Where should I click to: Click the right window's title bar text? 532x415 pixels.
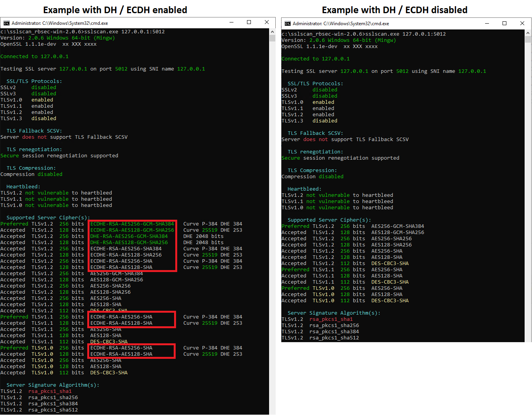click(x=341, y=24)
